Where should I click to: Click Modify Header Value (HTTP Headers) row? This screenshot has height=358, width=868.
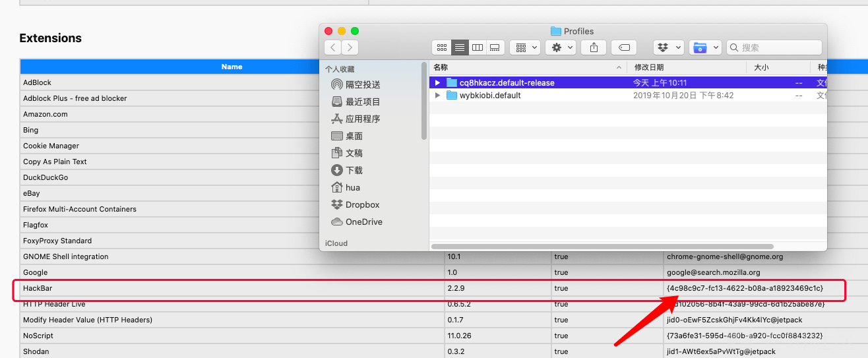point(444,320)
